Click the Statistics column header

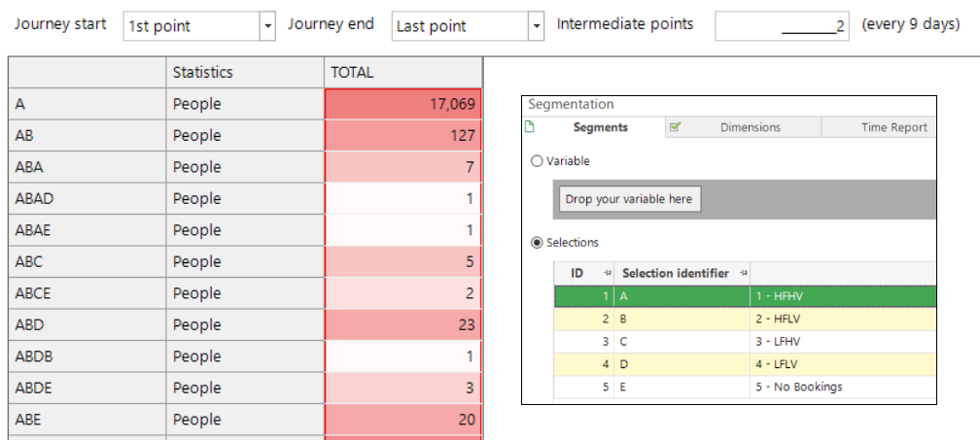pos(245,73)
